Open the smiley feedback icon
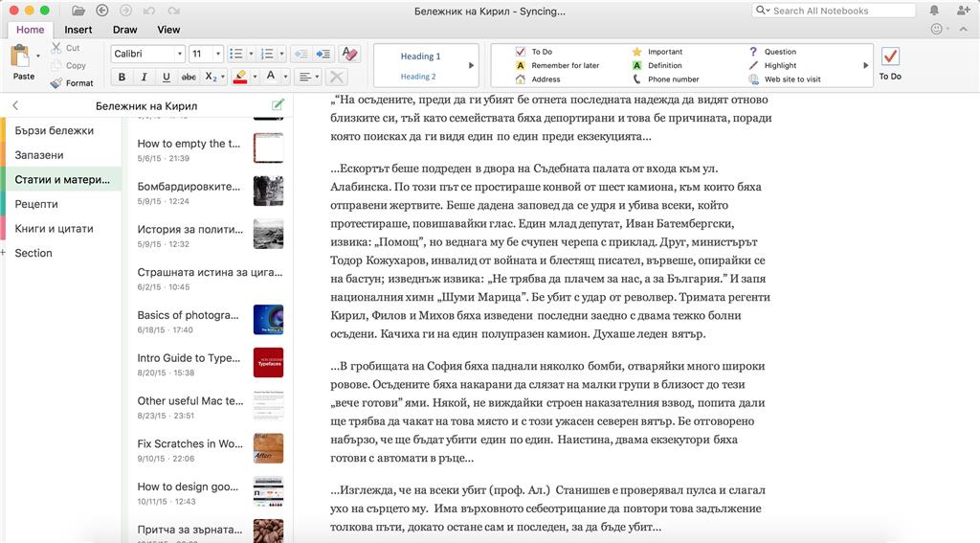This screenshot has width=980, height=543. click(x=936, y=29)
